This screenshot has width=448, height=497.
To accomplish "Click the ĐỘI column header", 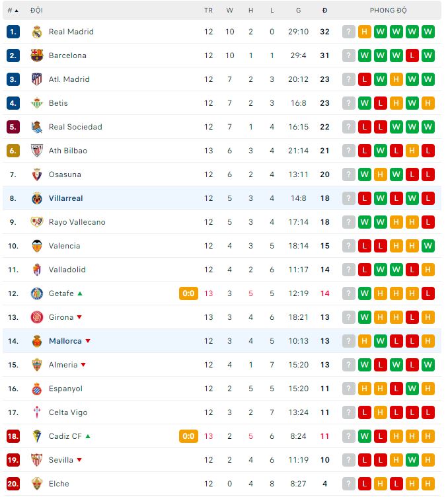I will click(x=36, y=11).
